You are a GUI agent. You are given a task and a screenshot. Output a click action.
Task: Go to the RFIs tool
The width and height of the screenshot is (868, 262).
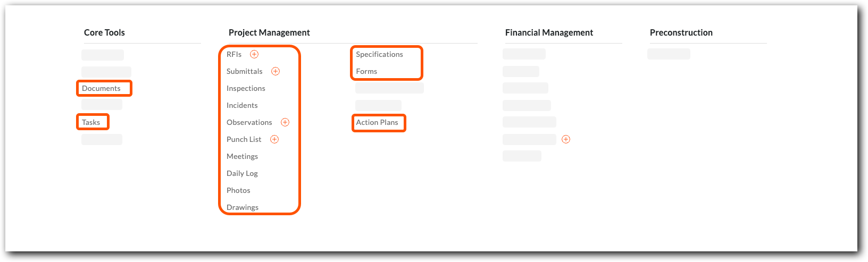tap(234, 54)
